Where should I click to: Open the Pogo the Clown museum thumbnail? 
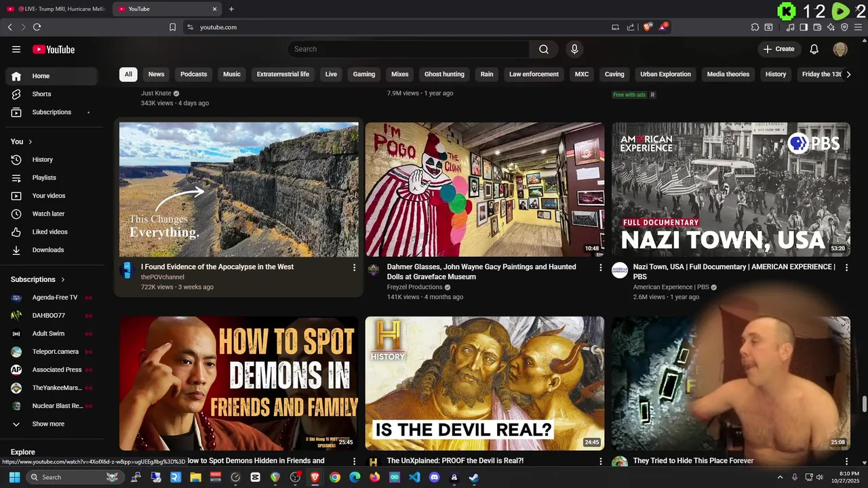click(x=485, y=189)
